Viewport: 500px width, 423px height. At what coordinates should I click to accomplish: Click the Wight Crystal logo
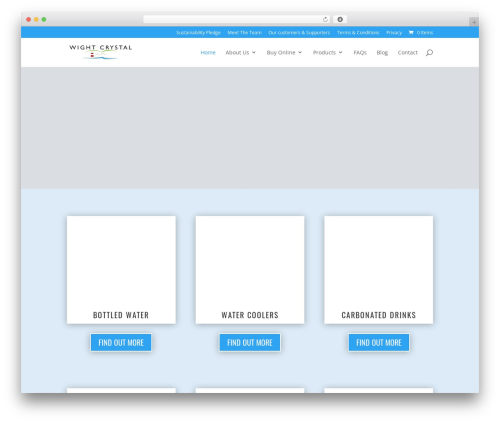pyautogui.click(x=100, y=52)
